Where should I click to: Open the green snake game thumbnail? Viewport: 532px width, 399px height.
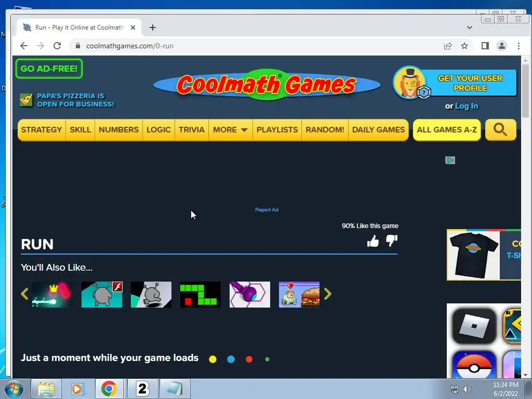200,295
